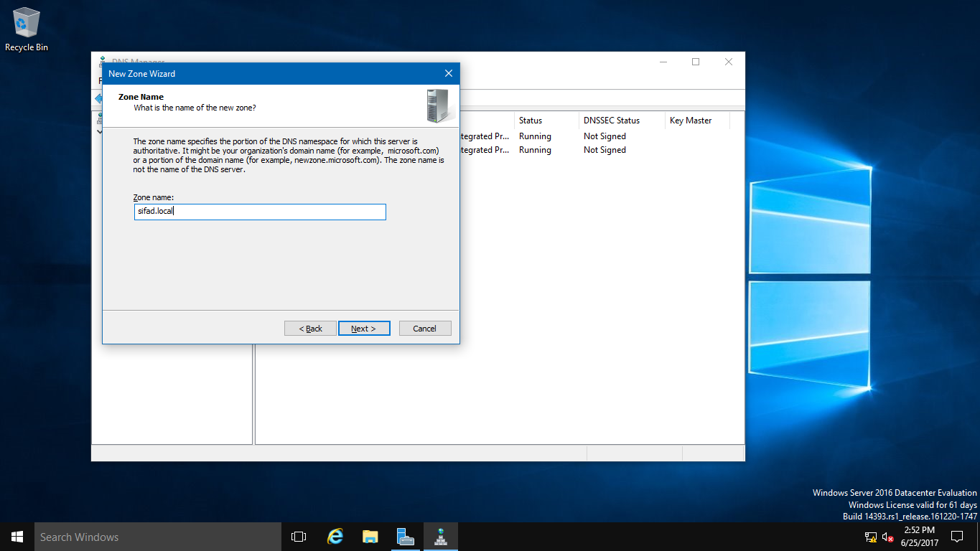Image resolution: width=980 pixels, height=551 pixels.
Task: Open the network status tray icon
Action: tap(871, 537)
